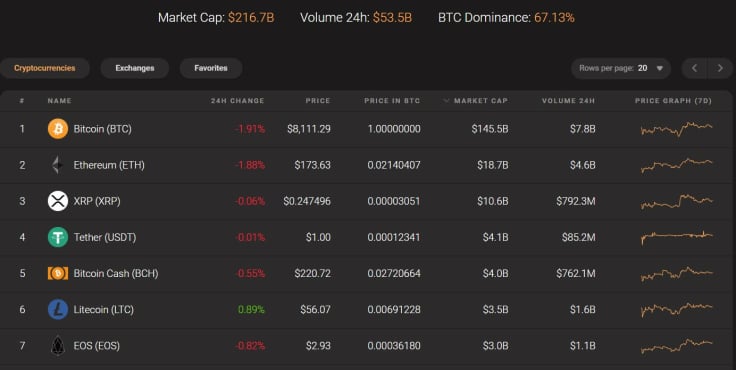Select the Cryptocurrencies tab
This screenshot has height=370, width=736.
click(x=45, y=68)
